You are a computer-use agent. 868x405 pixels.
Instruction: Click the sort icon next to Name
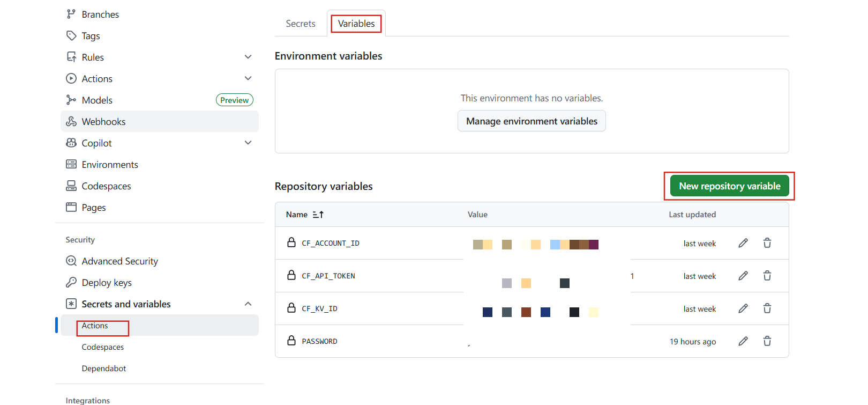click(x=318, y=215)
